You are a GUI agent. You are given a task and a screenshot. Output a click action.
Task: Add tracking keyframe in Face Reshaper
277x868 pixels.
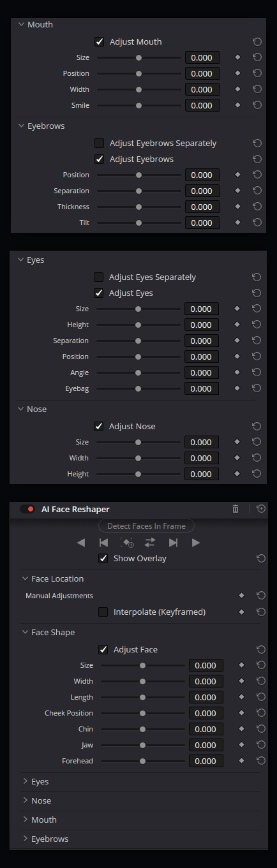point(127,543)
